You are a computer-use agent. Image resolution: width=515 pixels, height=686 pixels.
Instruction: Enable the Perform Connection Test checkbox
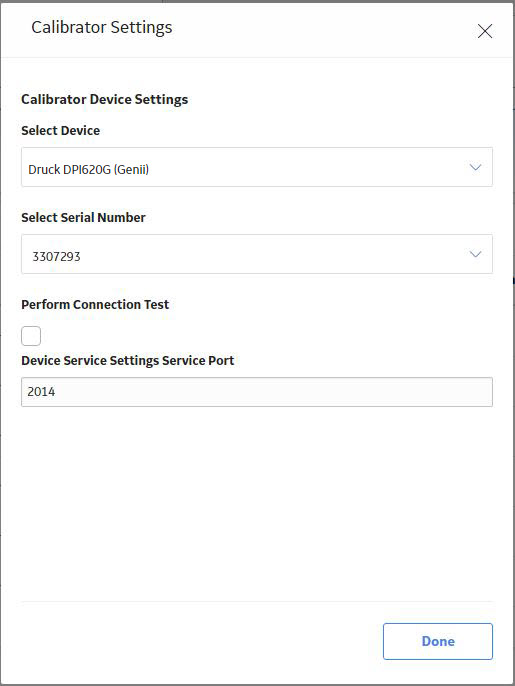(x=31, y=336)
